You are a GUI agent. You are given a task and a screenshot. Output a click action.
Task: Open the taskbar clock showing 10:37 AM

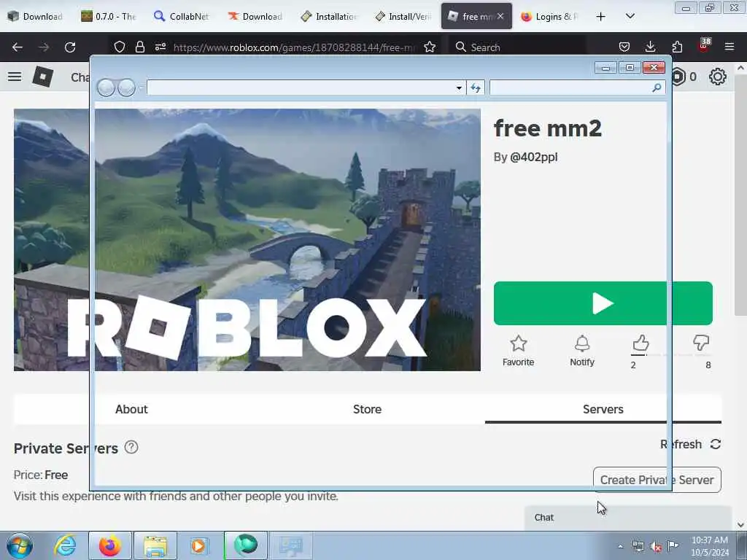click(710, 546)
